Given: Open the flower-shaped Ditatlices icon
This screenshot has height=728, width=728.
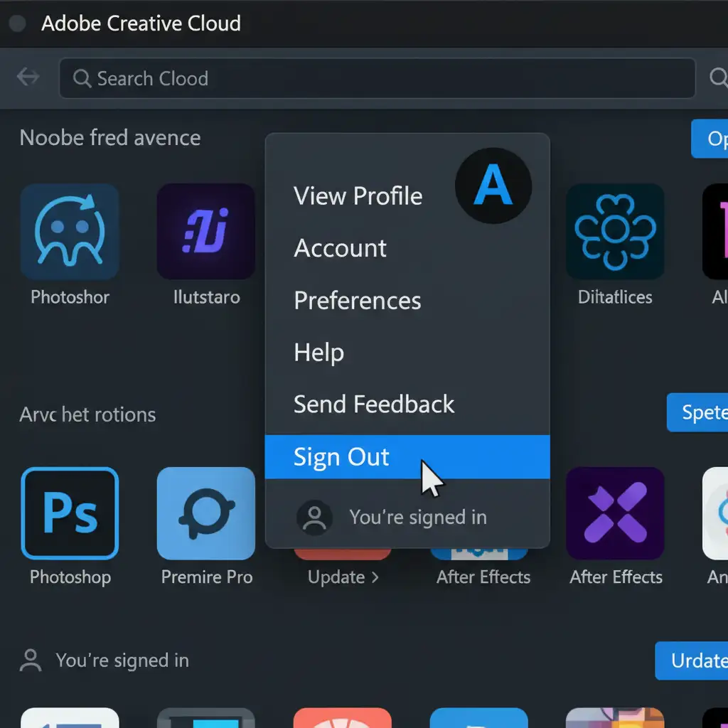Looking at the screenshot, I should 615,231.
